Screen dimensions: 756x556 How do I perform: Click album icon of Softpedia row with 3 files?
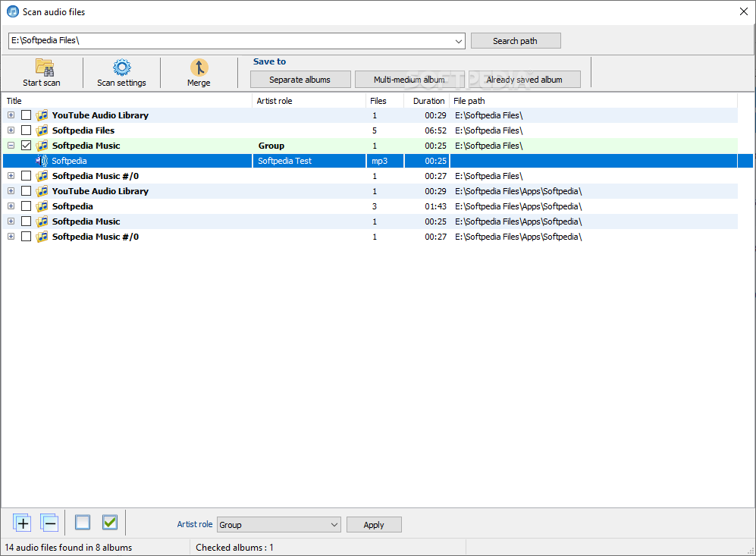(42, 206)
